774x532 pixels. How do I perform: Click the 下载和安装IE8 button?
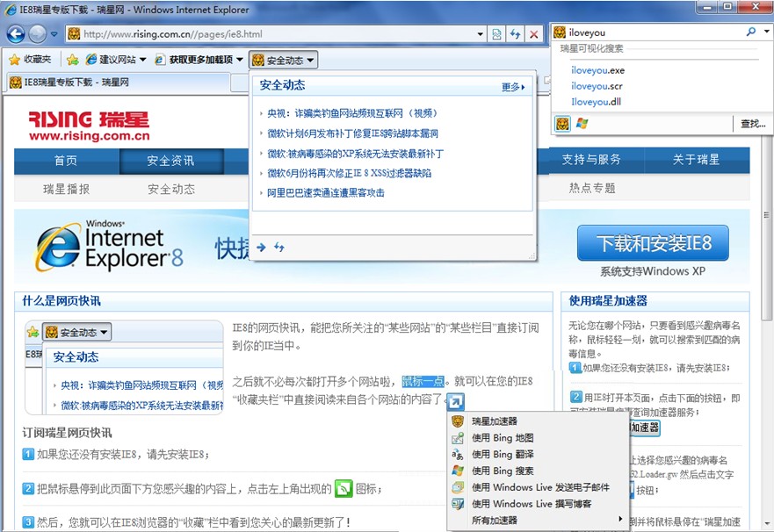[x=654, y=243]
